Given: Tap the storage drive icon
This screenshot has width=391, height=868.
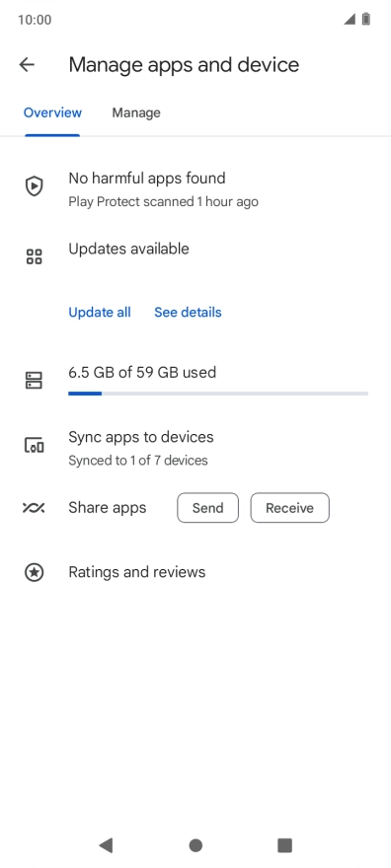Looking at the screenshot, I should click(x=35, y=381).
